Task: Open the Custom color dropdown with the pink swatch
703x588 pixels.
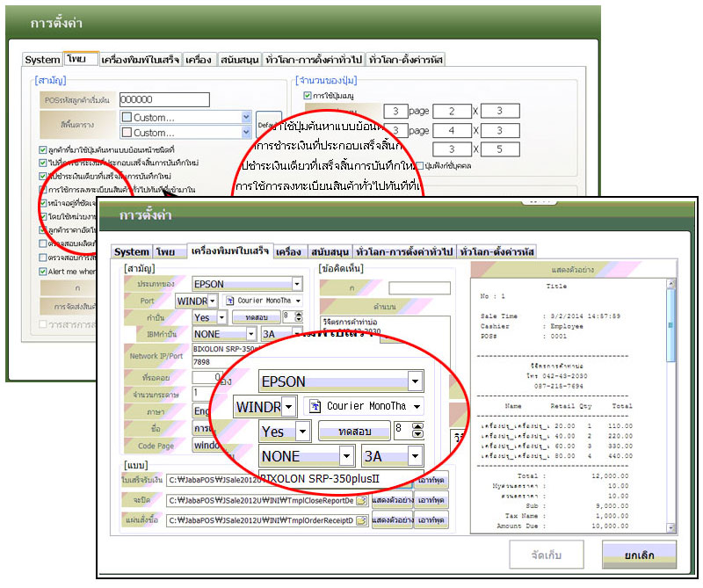Action: [246, 133]
